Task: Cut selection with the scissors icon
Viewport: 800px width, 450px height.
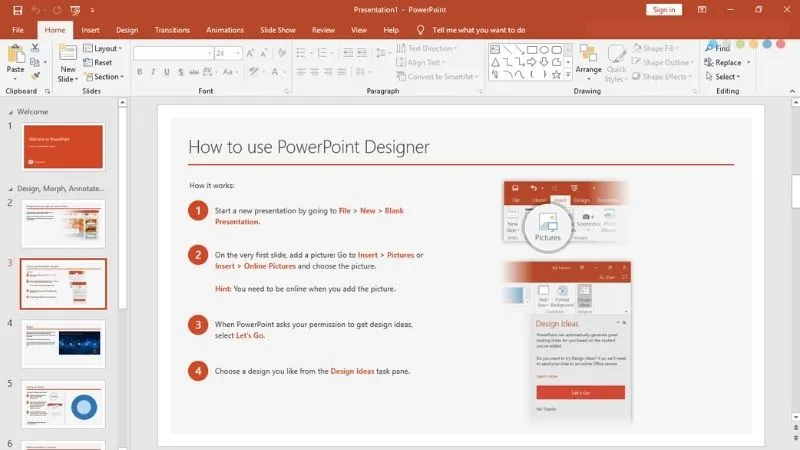Action: pos(35,48)
